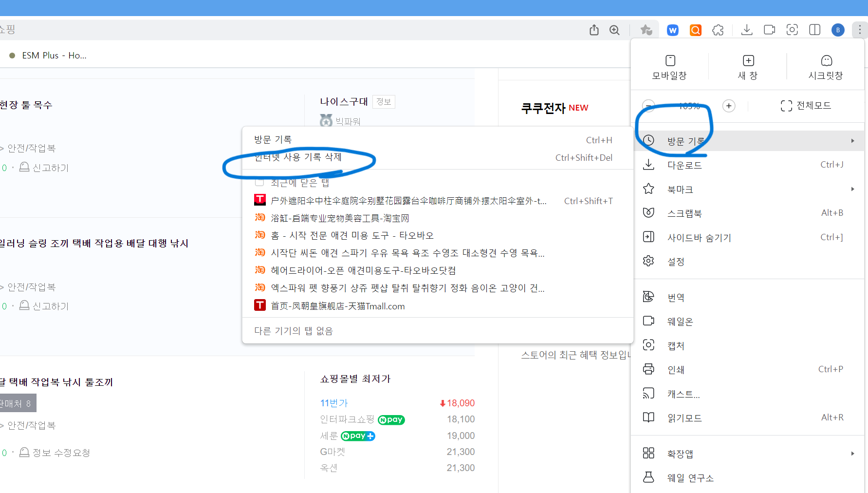Click the cast icon beside 캐스트
The height and width of the screenshot is (493, 868).
point(648,393)
